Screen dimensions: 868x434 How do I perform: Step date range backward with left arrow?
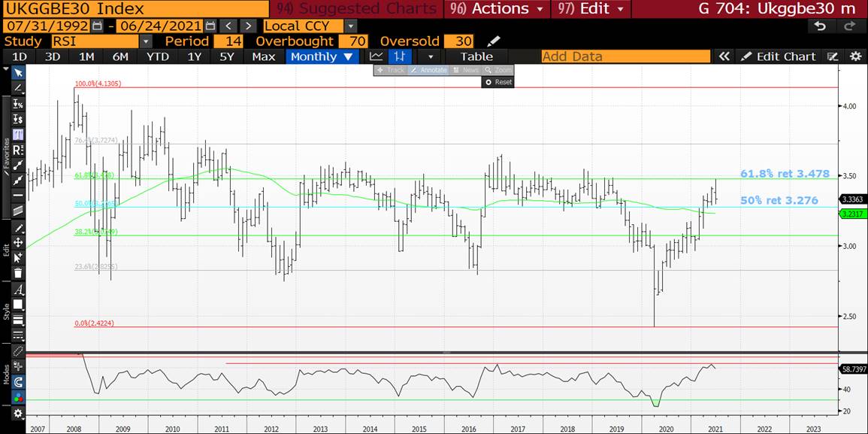click(229, 26)
